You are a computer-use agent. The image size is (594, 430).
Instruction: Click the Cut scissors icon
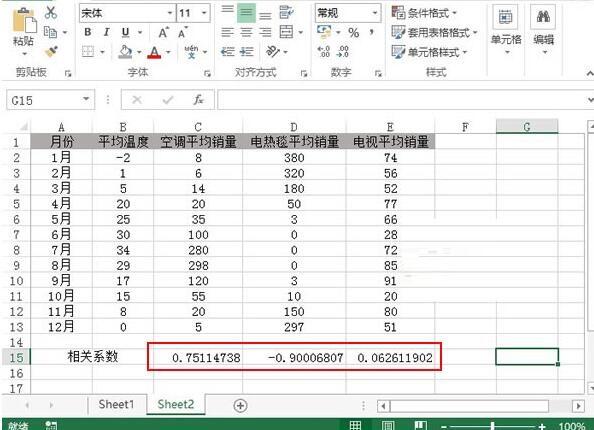(50, 12)
